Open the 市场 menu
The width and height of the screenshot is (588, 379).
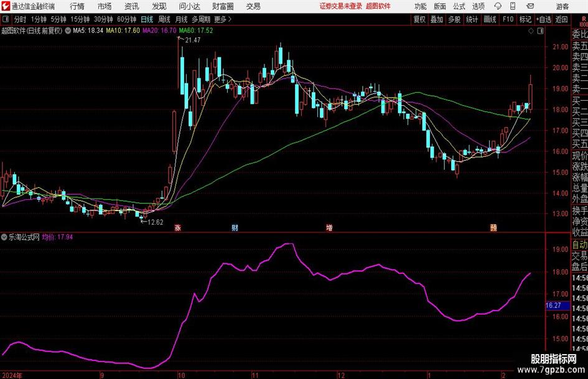click(x=105, y=6)
